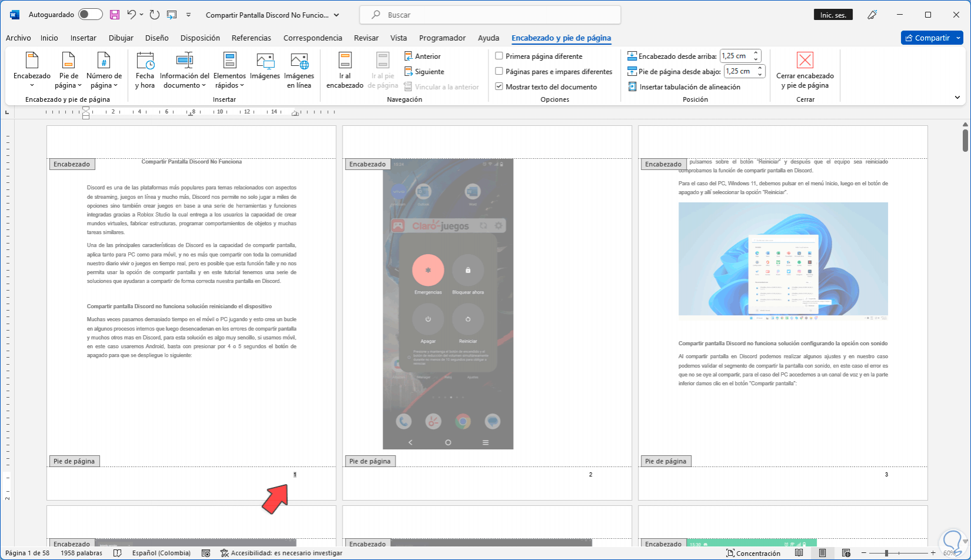971x560 pixels.
Task: Open the Vista tab
Action: [398, 38]
